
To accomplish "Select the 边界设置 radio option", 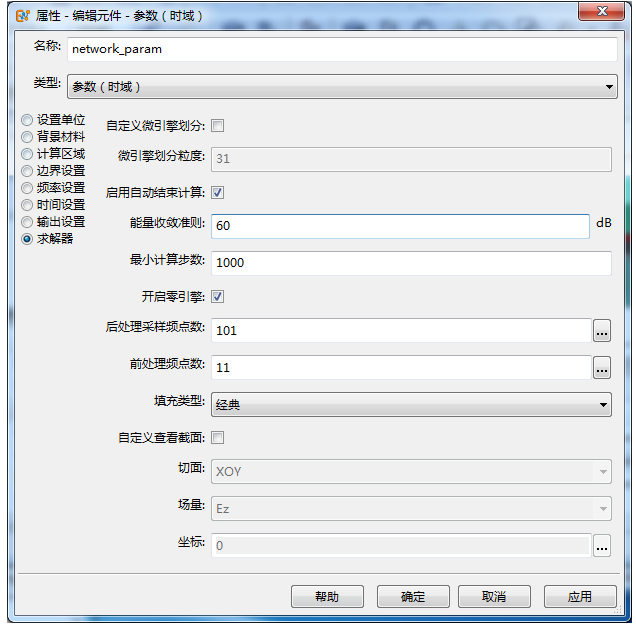I will [27, 171].
